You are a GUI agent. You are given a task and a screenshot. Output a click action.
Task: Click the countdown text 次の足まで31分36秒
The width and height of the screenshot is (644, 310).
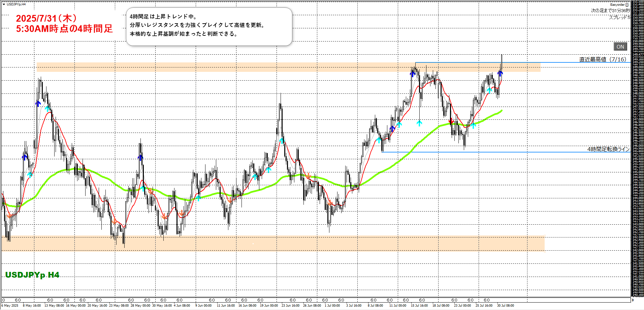pos(610,10)
